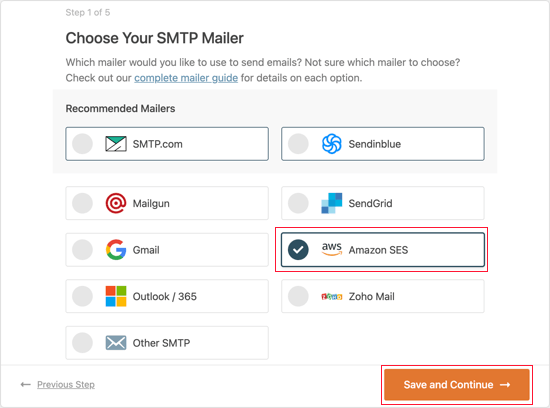
Task: Click the SMTP.com envelope logo
Action: (116, 144)
